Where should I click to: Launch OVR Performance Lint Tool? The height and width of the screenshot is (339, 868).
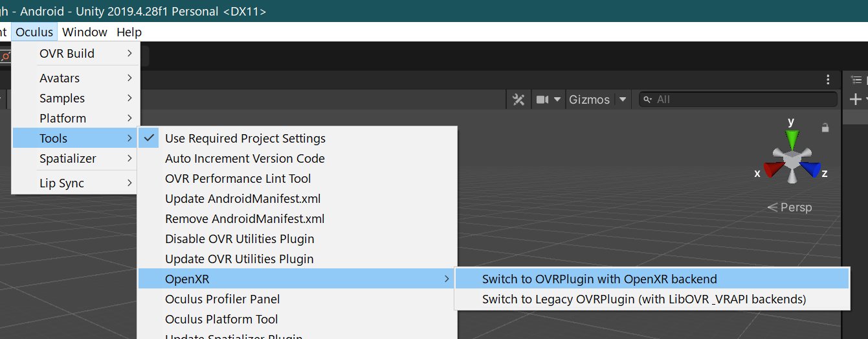click(298, 178)
